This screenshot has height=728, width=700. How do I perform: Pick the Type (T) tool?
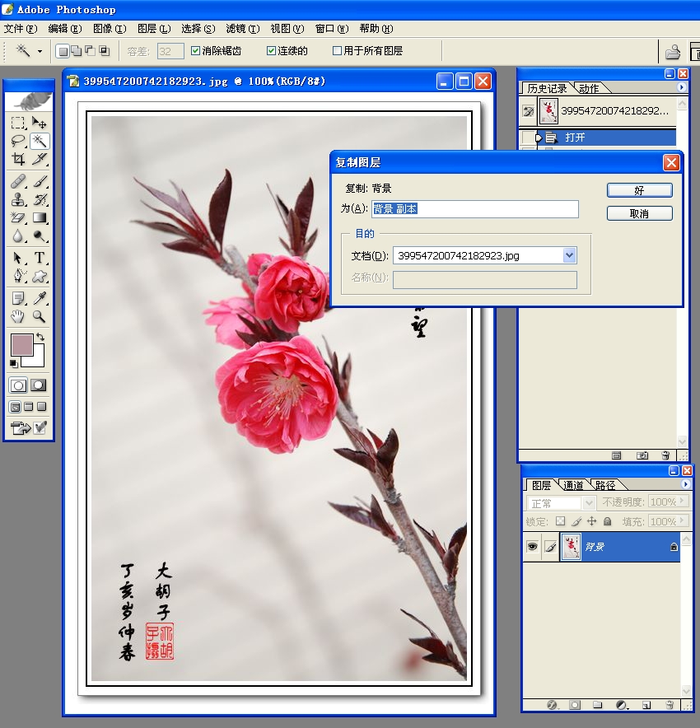39,259
